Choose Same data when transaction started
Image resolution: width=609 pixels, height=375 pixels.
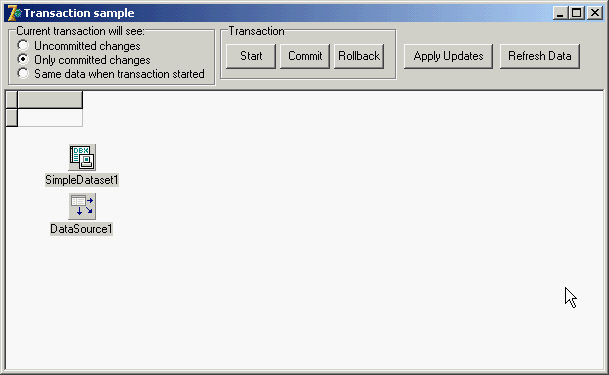(x=23, y=73)
